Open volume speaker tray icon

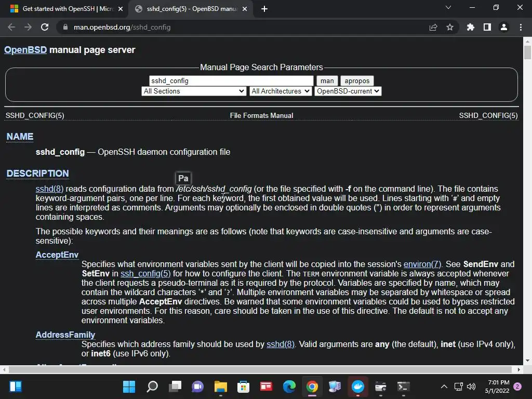(x=471, y=387)
